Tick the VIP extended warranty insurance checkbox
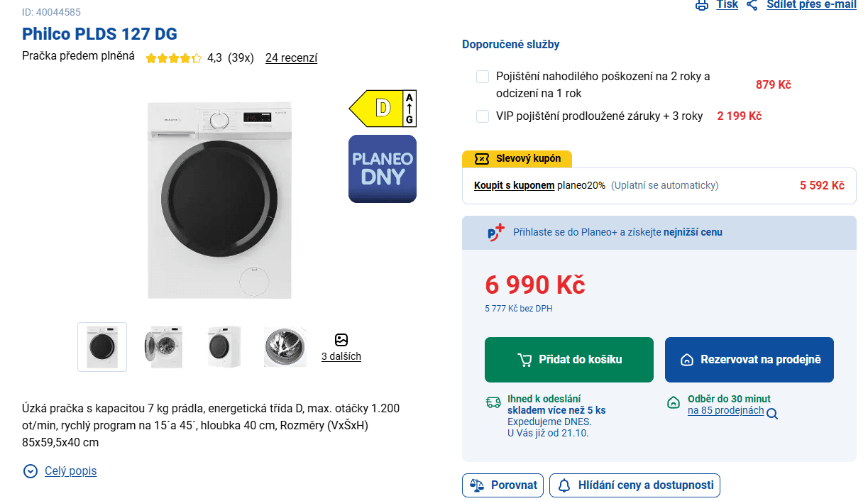This screenshot has width=868, height=501. pyautogui.click(x=483, y=116)
